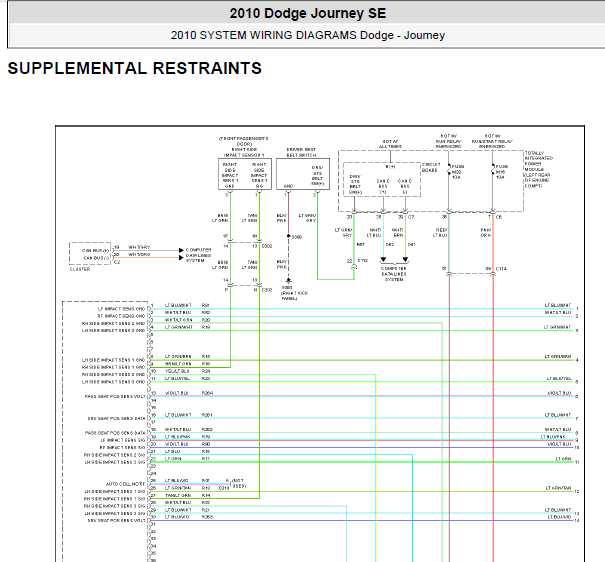Viewport: 605px width, 562px height.
Task: Click the "AUTO COLL NOTIF" pin label
Action: click(125, 484)
